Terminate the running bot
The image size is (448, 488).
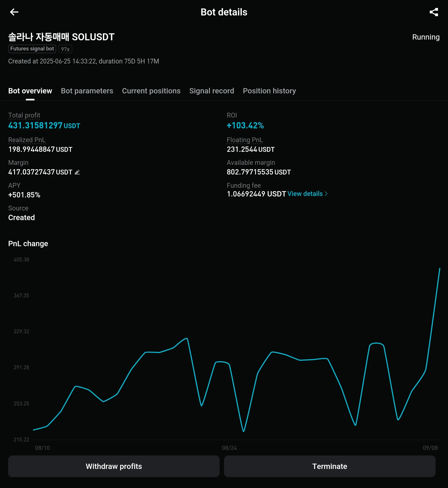click(x=329, y=466)
